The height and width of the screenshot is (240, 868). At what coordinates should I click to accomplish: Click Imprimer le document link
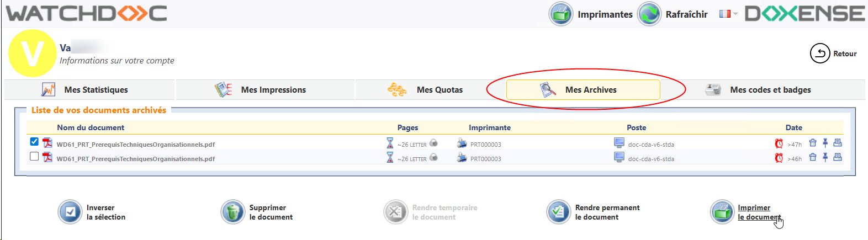click(754, 212)
